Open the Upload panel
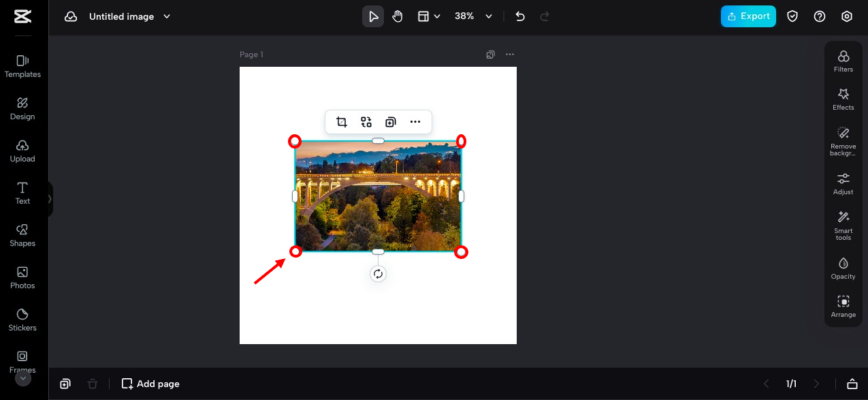Screen dimensions: 868x400 tap(22, 151)
